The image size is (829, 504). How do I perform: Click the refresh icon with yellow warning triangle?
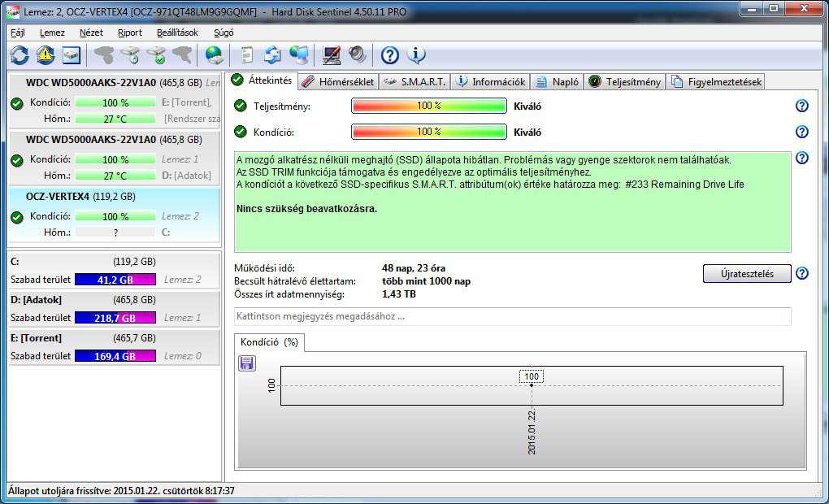click(46, 55)
